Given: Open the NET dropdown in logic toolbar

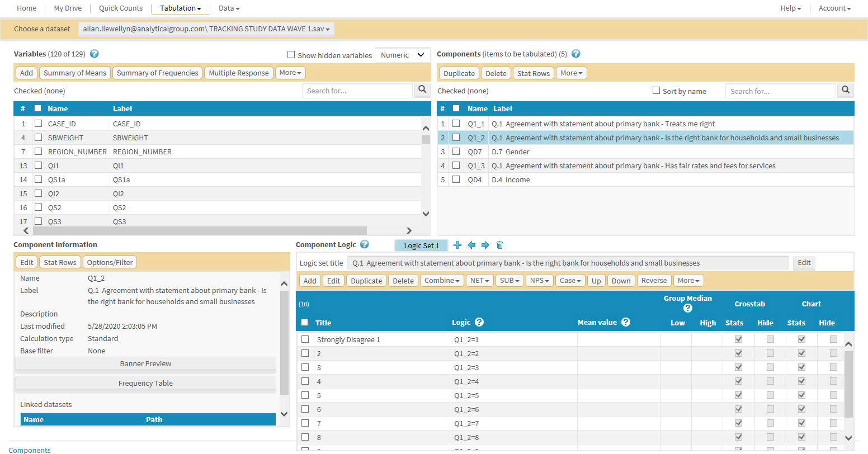Looking at the screenshot, I should click(480, 281).
